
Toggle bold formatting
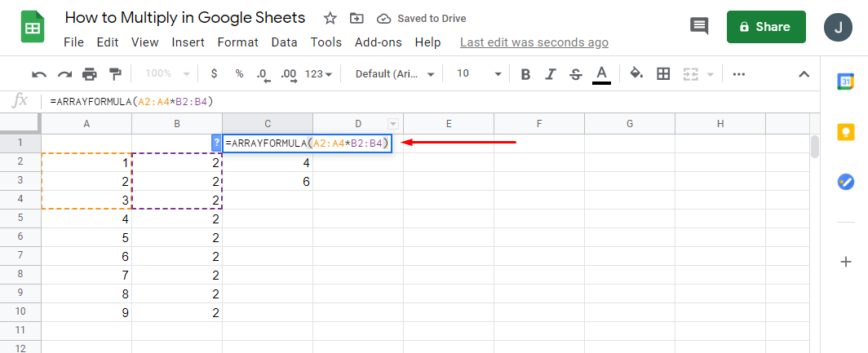pos(525,74)
